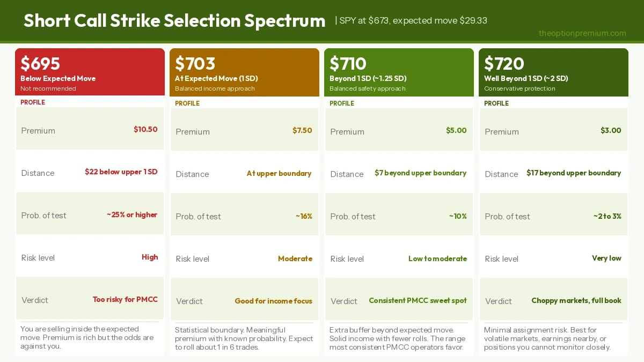The height and width of the screenshot is (362, 644).
Task: Click 'Low to moderate' risk level
Action: click(437, 258)
